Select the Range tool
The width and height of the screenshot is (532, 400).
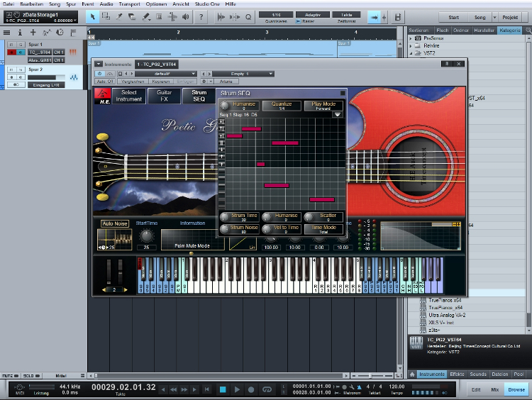(x=106, y=16)
